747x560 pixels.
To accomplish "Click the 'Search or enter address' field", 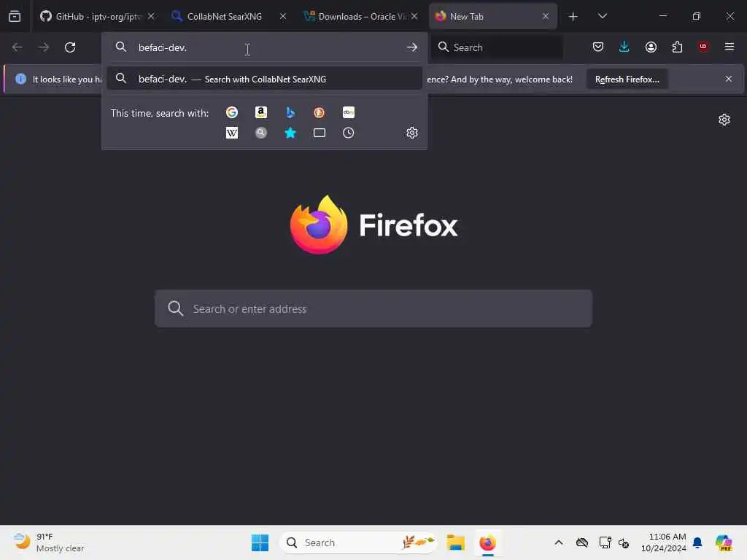I will point(373,308).
